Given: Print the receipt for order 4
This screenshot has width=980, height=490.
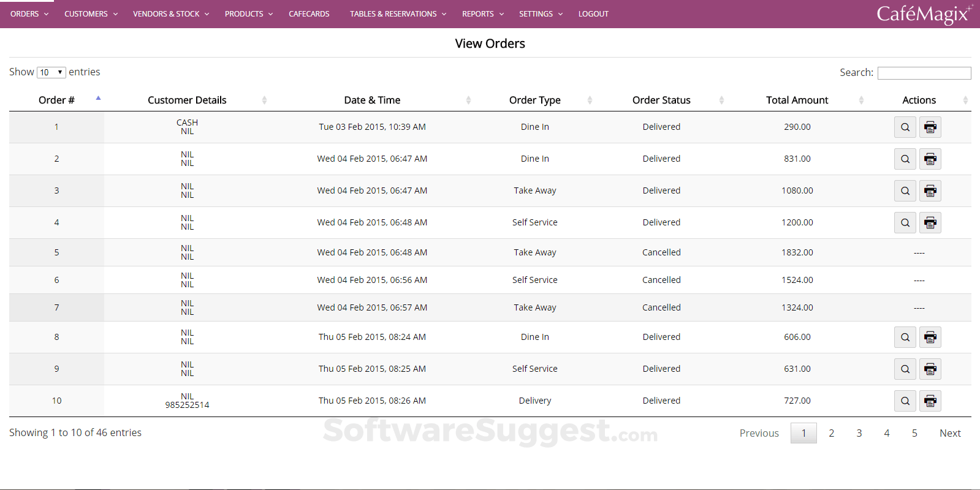Looking at the screenshot, I should pos(930,223).
